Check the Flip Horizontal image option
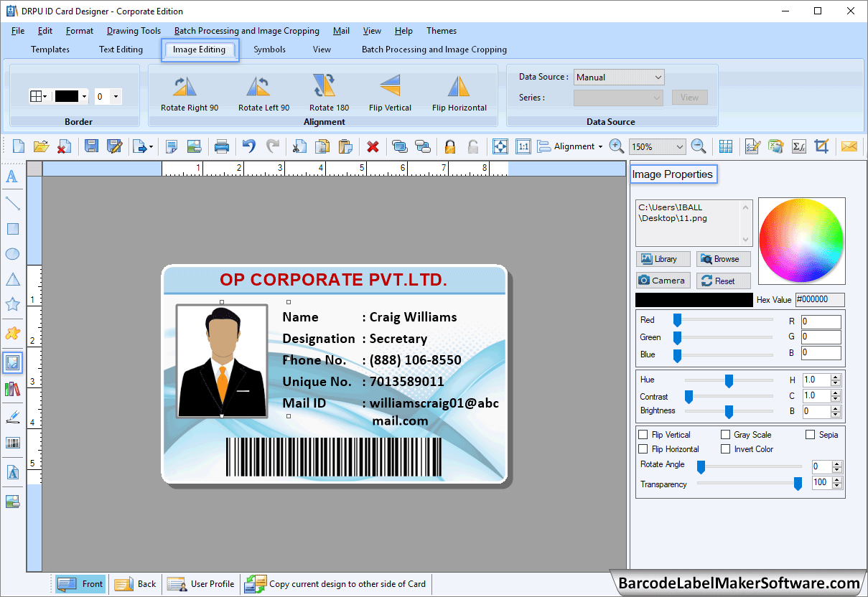This screenshot has width=868, height=597. point(643,448)
